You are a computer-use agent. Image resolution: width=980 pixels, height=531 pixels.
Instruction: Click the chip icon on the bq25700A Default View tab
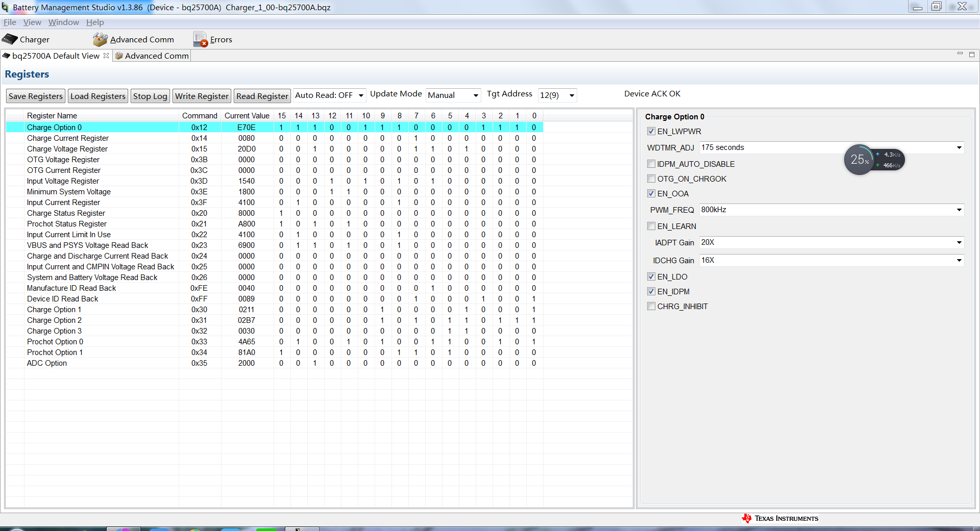click(6, 56)
